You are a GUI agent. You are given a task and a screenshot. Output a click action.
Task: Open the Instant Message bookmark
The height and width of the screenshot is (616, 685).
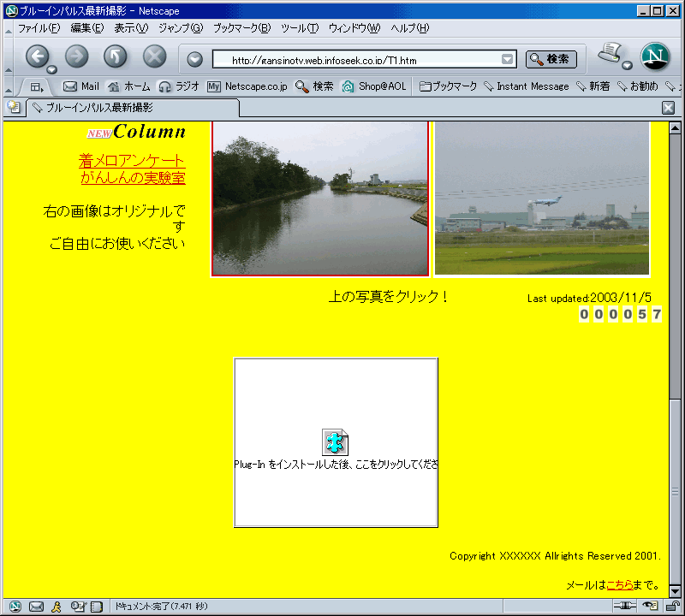click(x=527, y=86)
